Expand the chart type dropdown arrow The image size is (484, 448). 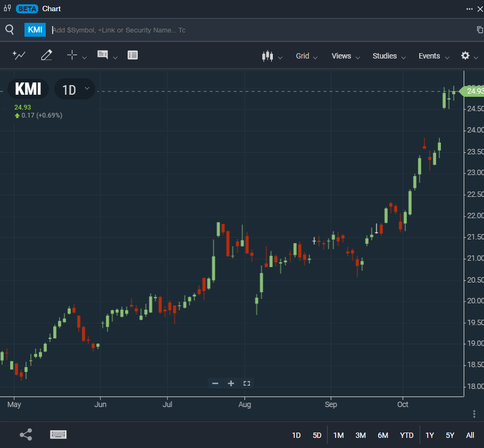tap(280, 57)
